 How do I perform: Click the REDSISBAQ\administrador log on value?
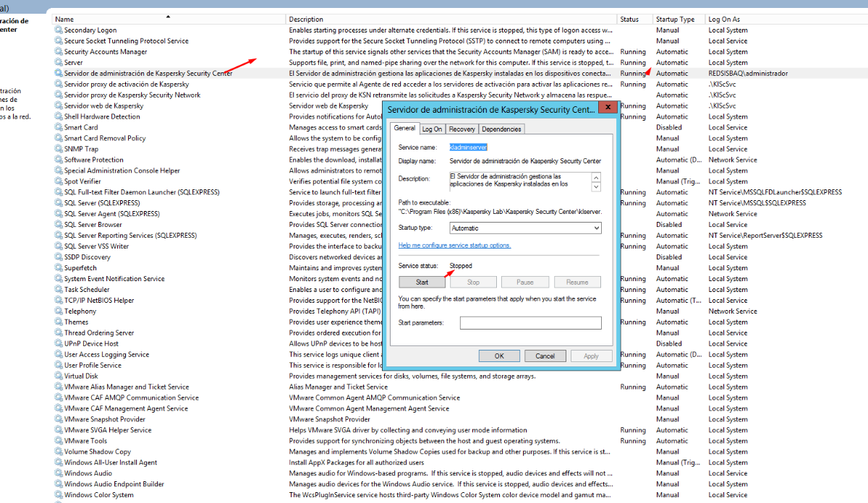point(748,74)
